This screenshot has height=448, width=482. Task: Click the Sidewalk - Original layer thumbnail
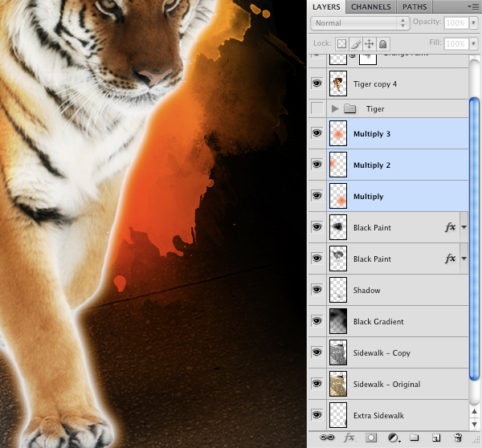pos(338,384)
